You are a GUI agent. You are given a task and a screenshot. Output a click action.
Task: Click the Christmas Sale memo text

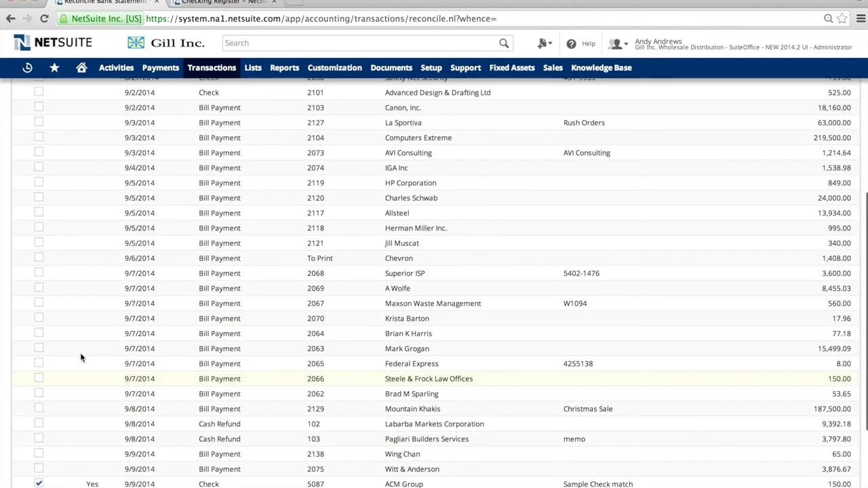coord(588,409)
